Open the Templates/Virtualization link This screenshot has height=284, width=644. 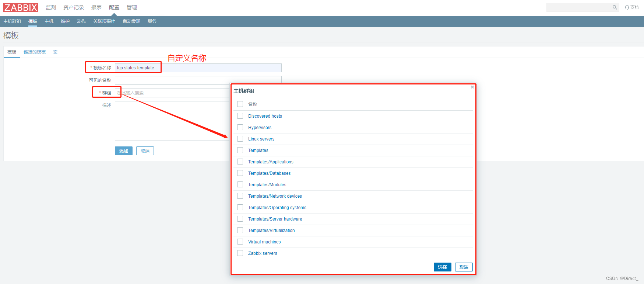(271, 231)
